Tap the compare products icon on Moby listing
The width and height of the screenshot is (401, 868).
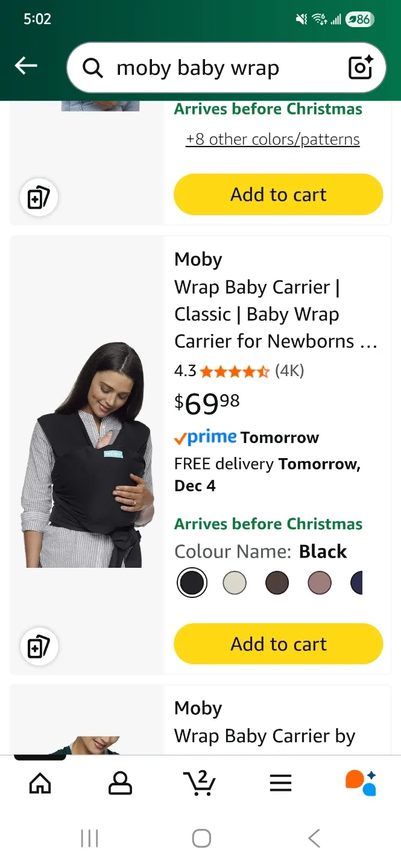[x=39, y=646]
